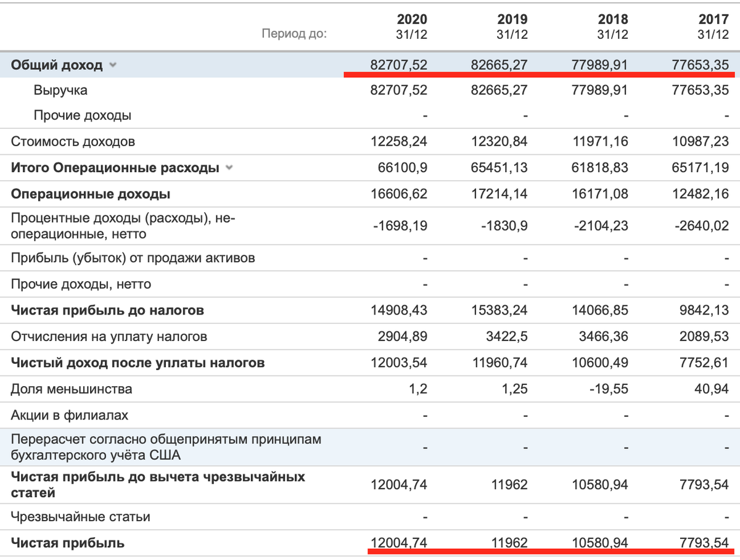Select tax provision value 3422,5
The width and height of the screenshot is (740, 560).
[506, 337]
